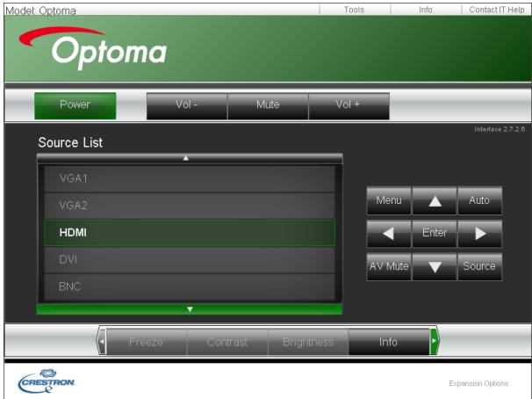Select Brightness in bottom toolbar

point(308,342)
